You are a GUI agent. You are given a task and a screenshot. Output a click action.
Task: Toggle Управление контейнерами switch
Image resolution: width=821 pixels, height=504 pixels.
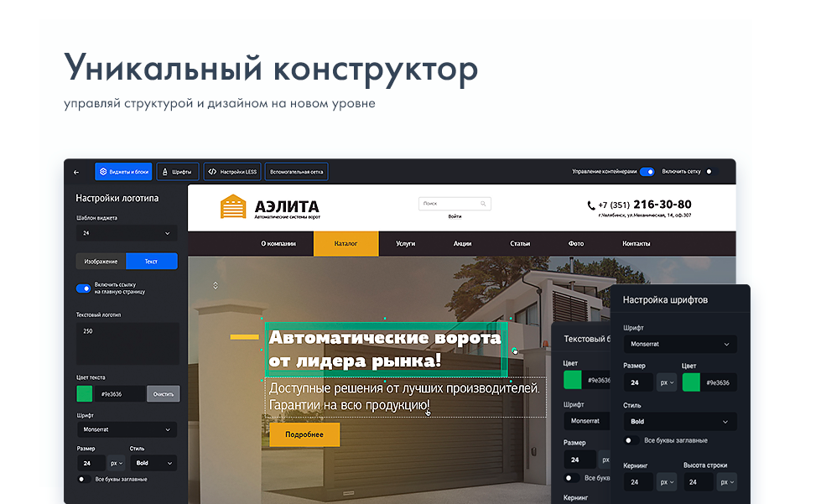[647, 172]
